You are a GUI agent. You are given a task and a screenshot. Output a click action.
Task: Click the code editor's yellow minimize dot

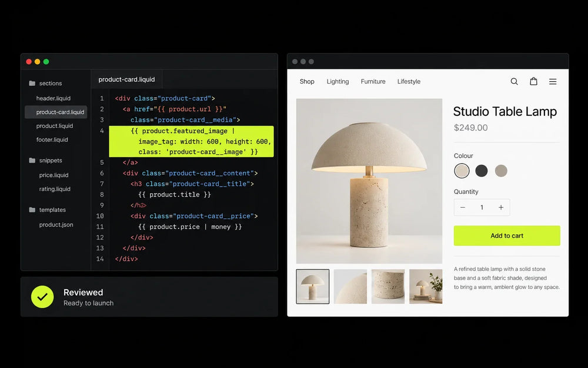coord(38,62)
